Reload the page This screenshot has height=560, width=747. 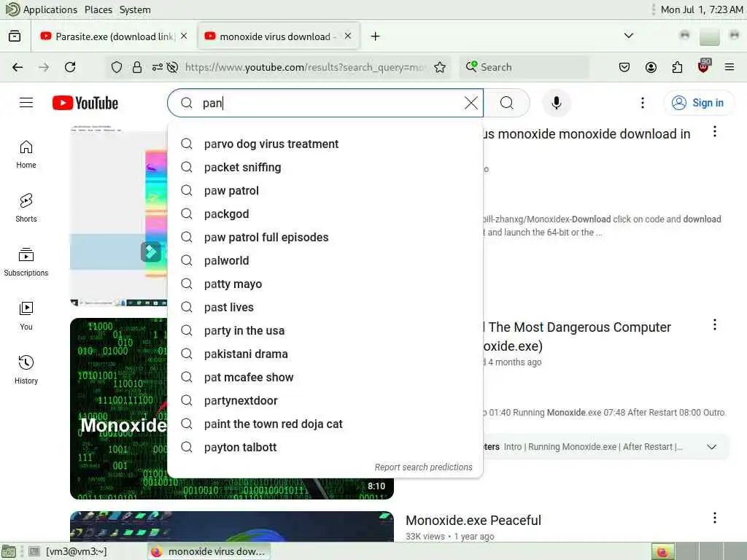(70, 67)
